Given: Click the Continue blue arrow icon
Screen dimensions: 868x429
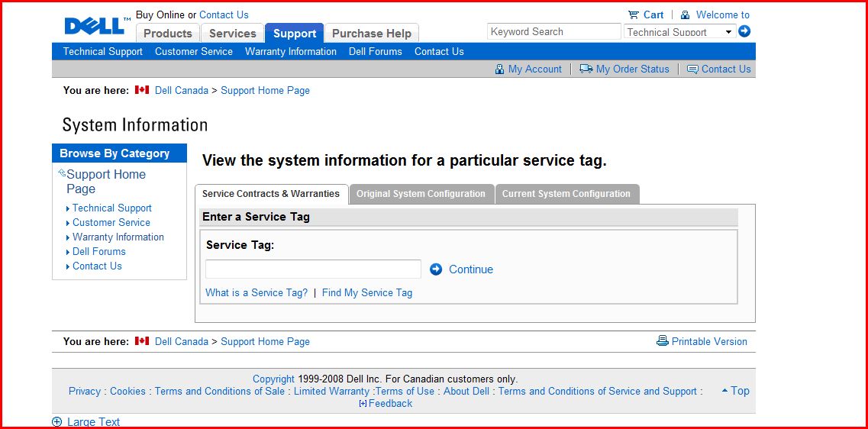Looking at the screenshot, I should tap(436, 269).
